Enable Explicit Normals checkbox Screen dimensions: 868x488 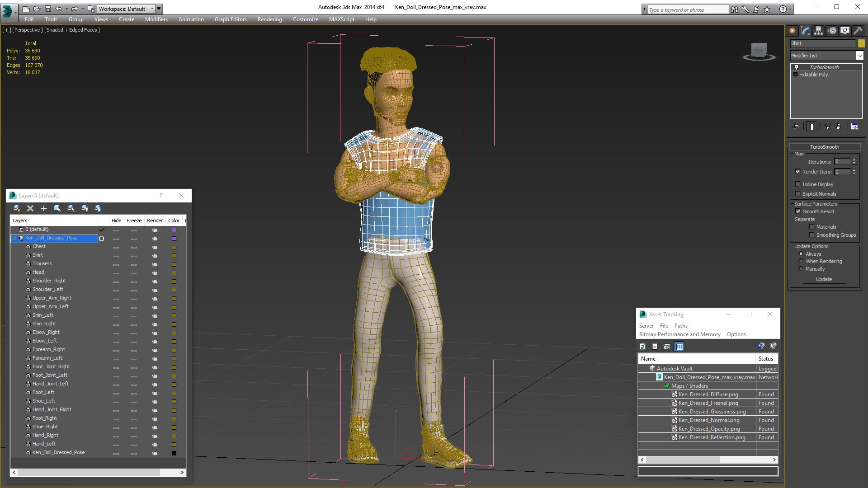[x=797, y=193]
